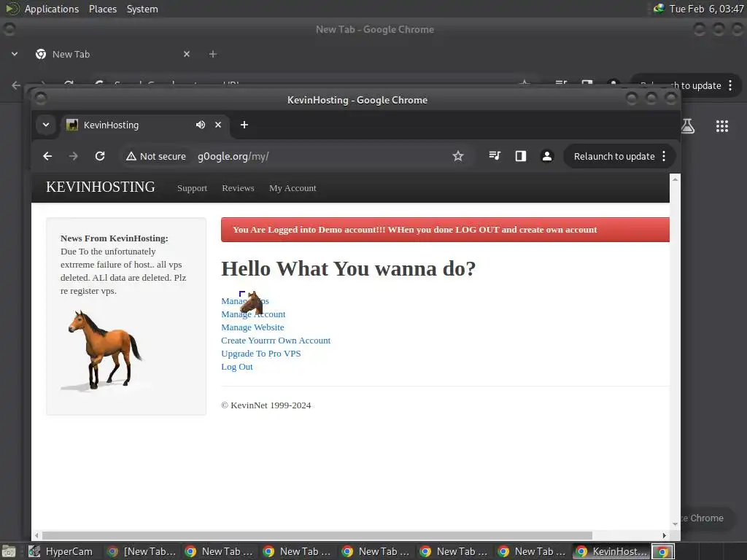Close the KevinHosting tab

[218, 125]
